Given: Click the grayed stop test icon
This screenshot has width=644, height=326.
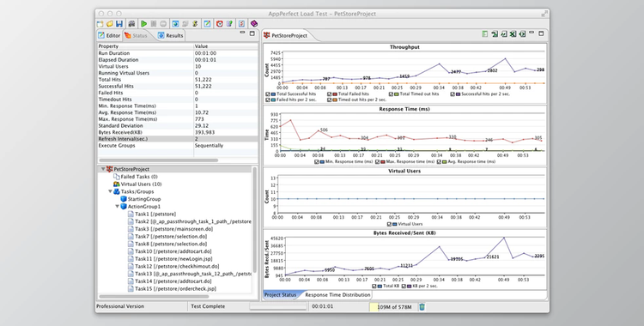Looking at the screenshot, I should [163, 24].
